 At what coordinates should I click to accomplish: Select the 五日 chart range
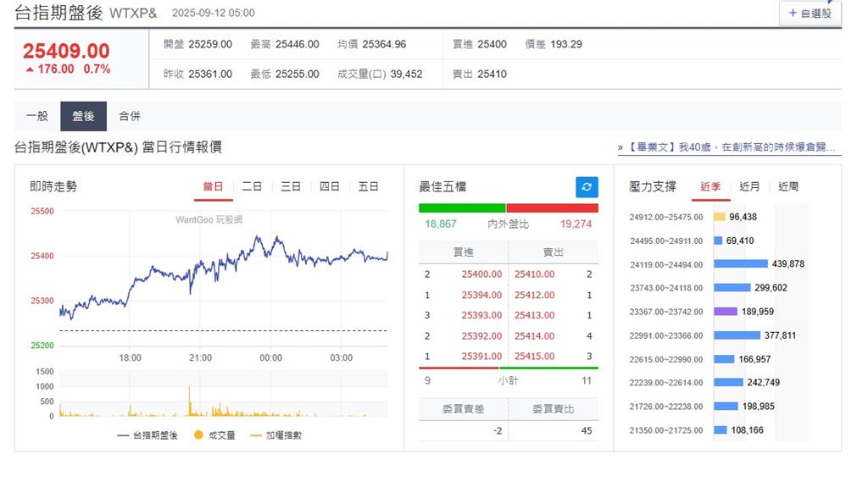(x=369, y=187)
